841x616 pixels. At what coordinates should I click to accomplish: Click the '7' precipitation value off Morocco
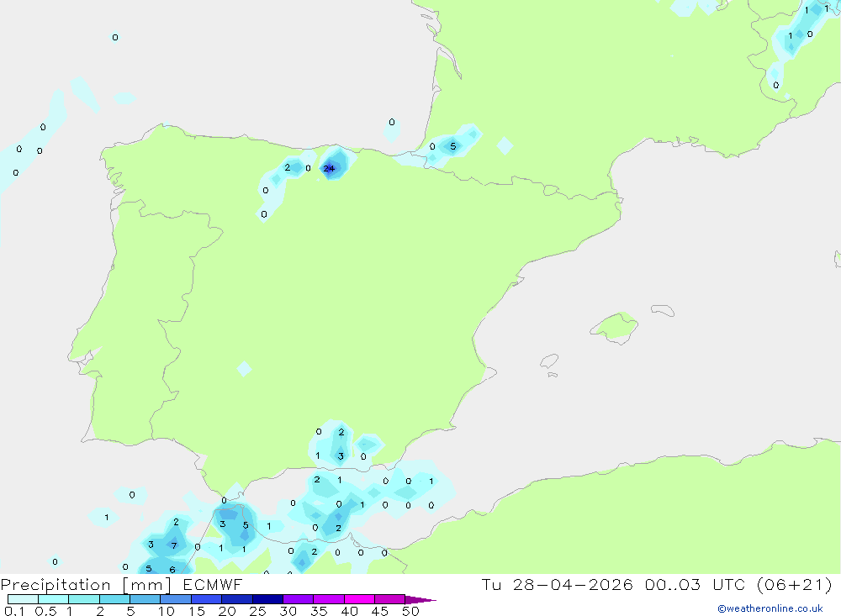174,545
